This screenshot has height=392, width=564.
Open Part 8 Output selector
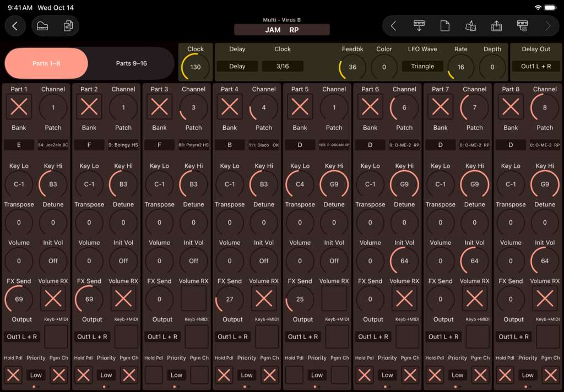tap(514, 336)
